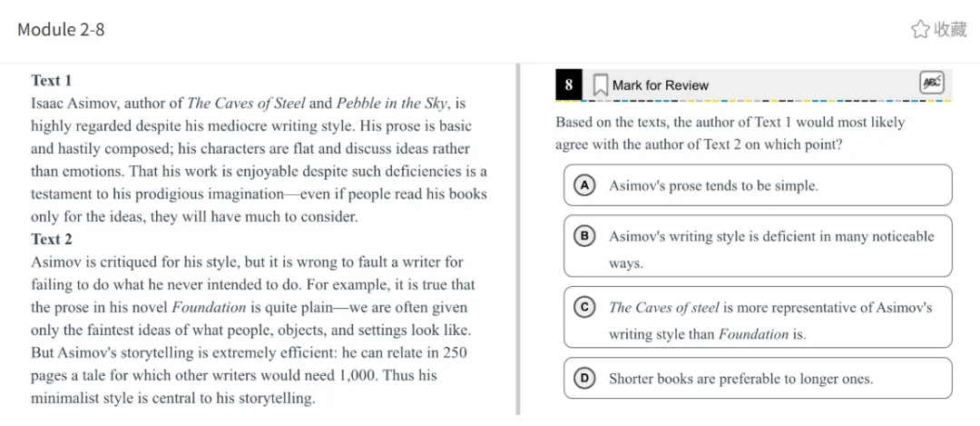Click the Mark for Review text
Screen dimensions: 980x426
(x=660, y=85)
